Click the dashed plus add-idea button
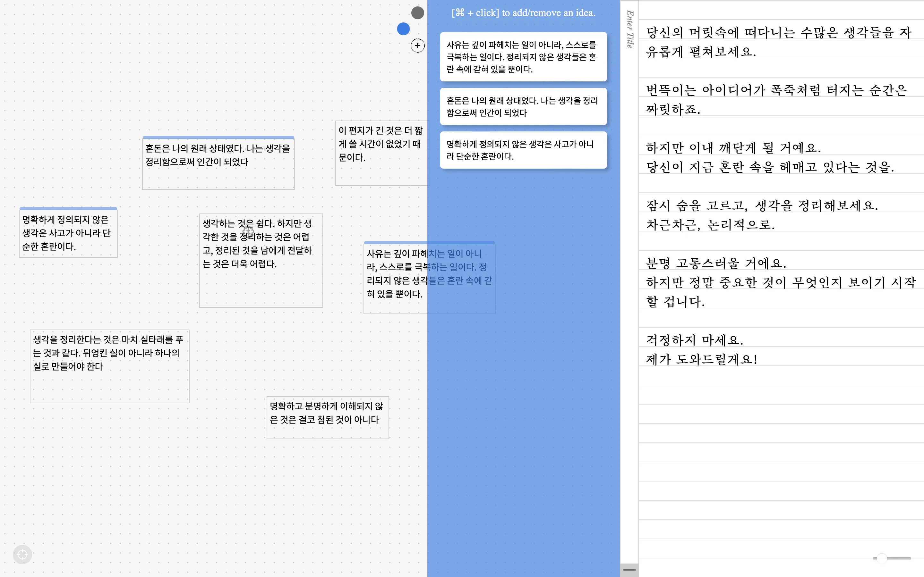The width and height of the screenshot is (924, 577). (417, 46)
